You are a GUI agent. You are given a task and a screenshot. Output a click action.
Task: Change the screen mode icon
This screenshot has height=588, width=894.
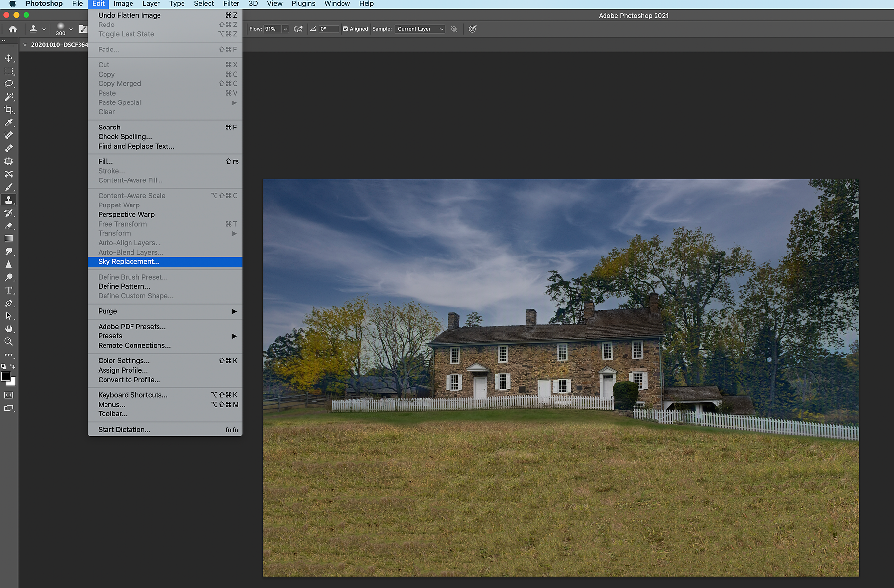pyautogui.click(x=9, y=408)
